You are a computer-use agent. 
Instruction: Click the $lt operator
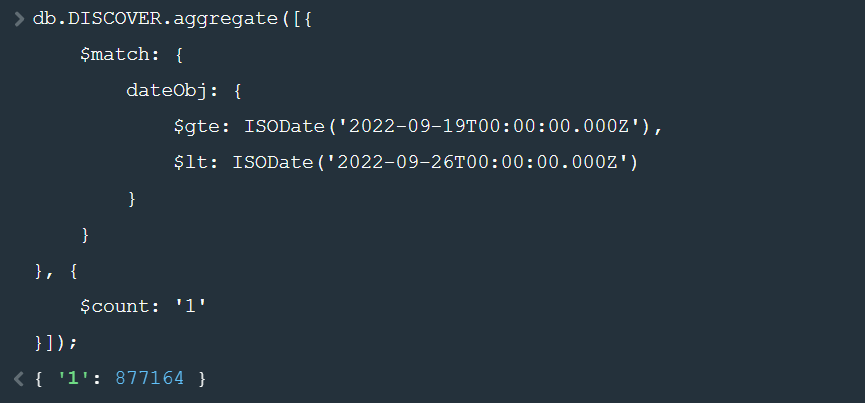(187, 163)
